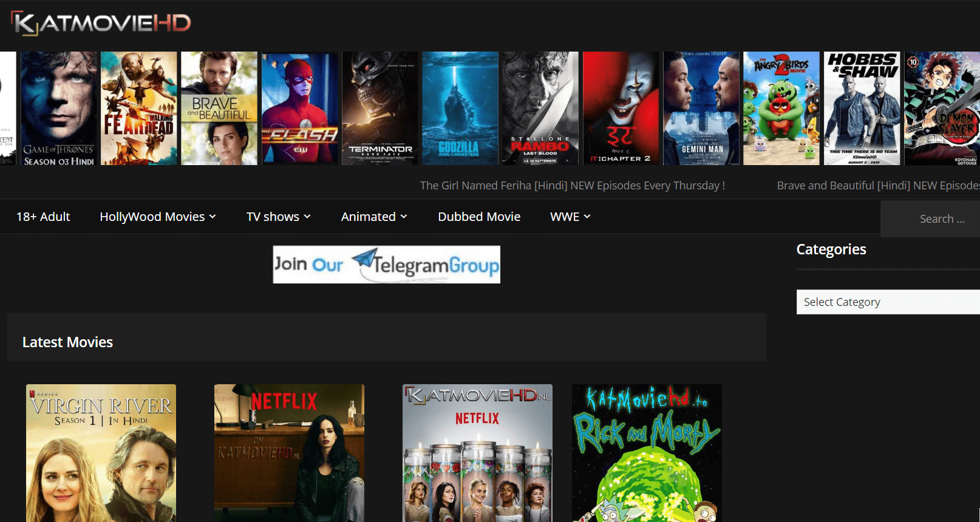Select the Hobbs & Shaw poster

click(862, 108)
